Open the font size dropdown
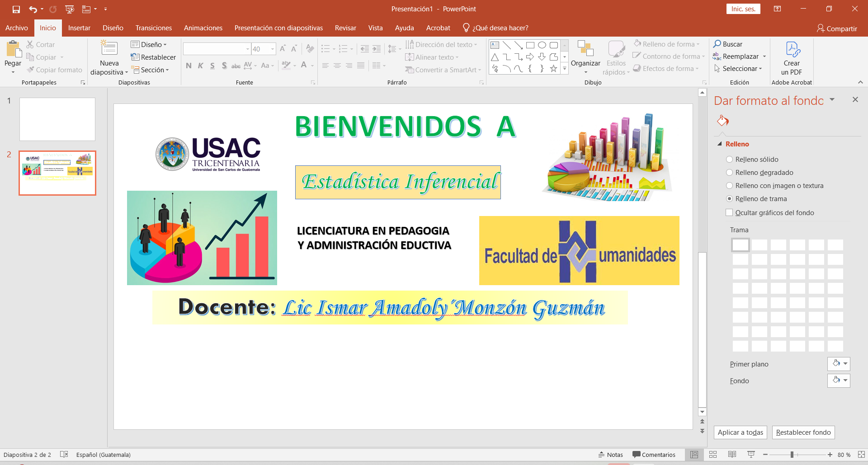The image size is (868, 465). [x=273, y=49]
